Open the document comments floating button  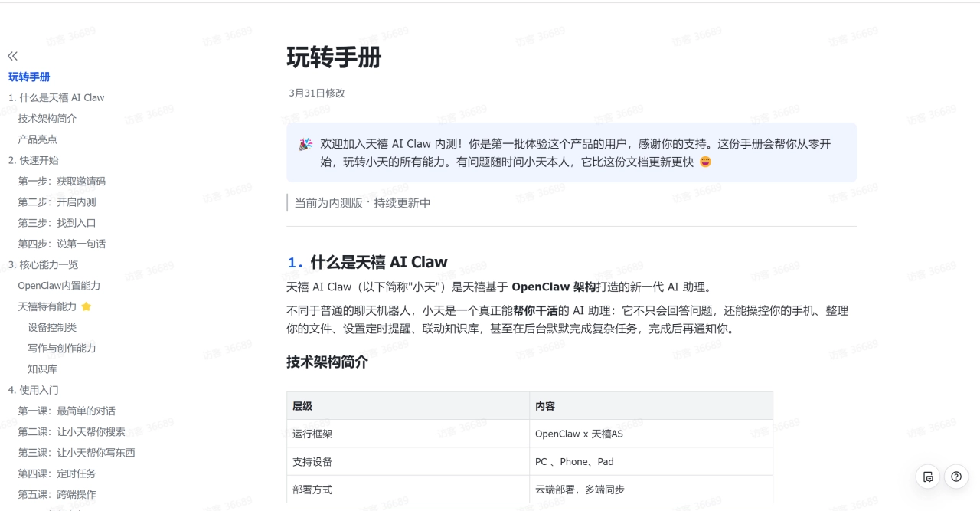[928, 477]
